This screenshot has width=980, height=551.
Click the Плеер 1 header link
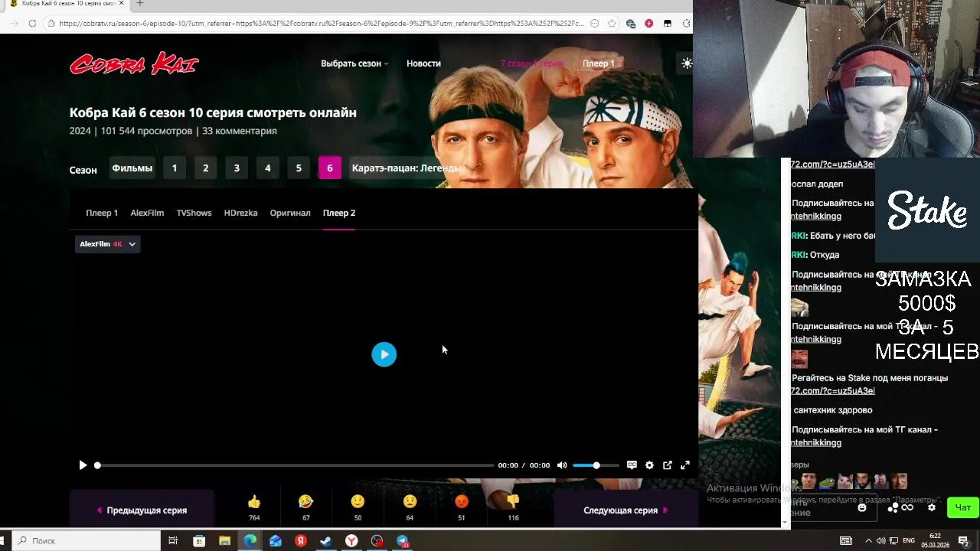point(599,64)
